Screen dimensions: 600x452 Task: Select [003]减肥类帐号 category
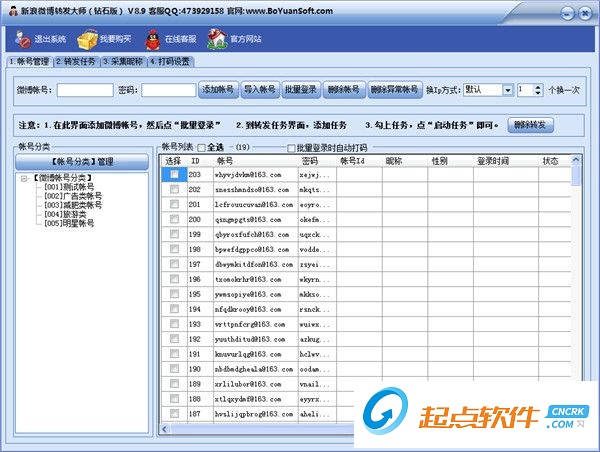(73, 205)
